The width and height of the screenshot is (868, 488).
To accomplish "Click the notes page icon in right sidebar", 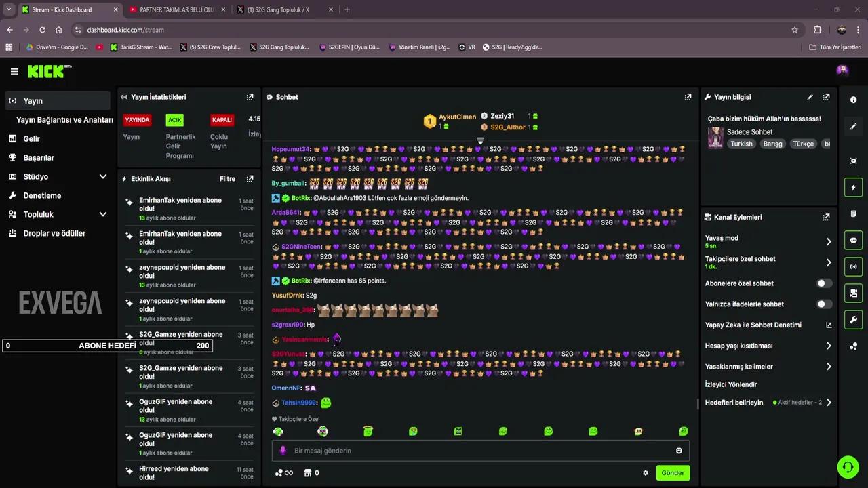I will pos(853,213).
